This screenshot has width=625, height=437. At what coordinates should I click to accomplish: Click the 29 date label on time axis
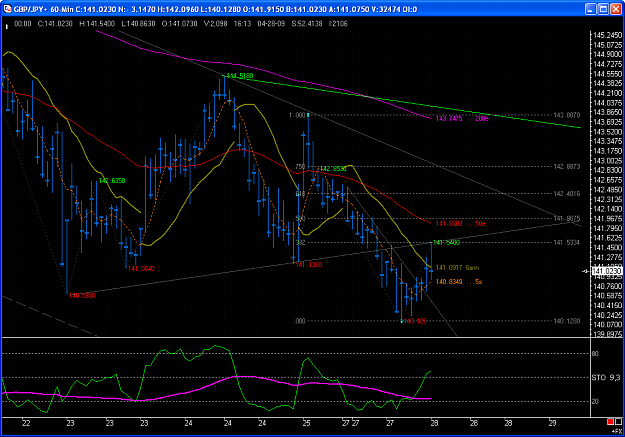point(552,423)
